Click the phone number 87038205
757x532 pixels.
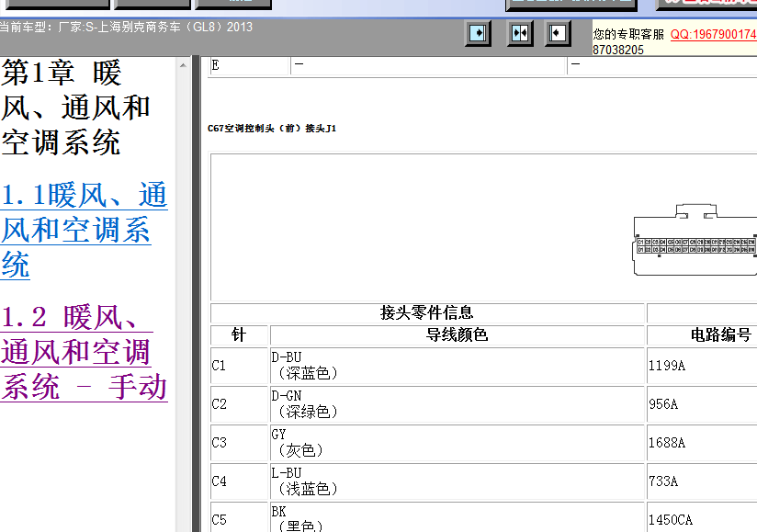coord(618,50)
